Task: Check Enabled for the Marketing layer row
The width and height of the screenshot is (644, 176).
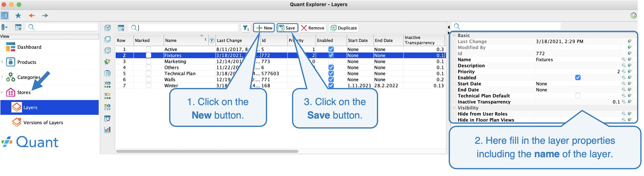Action: coord(331,61)
